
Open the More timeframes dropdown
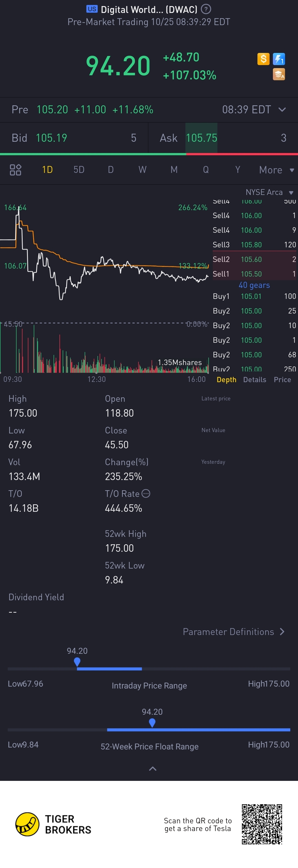(x=276, y=170)
